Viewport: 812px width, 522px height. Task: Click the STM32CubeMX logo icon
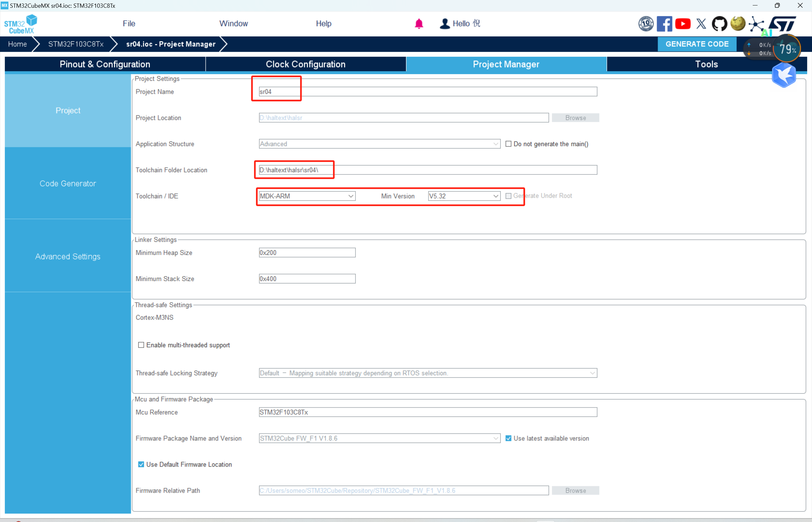pos(21,24)
